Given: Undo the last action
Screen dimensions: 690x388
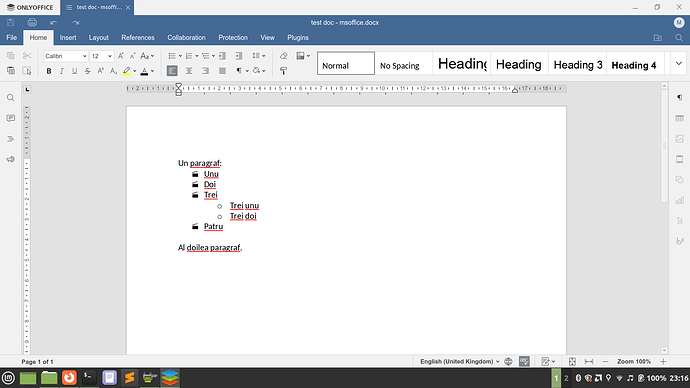Looking at the screenshot, I should (x=54, y=22).
